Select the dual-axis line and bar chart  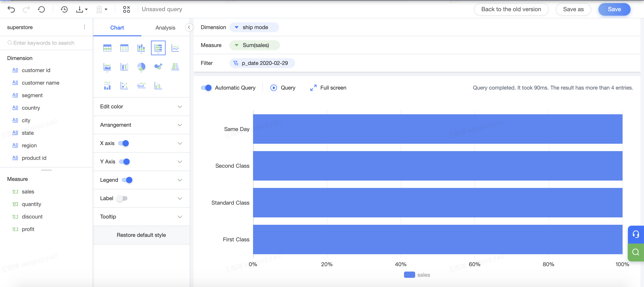pyautogui.click(x=107, y=86)
